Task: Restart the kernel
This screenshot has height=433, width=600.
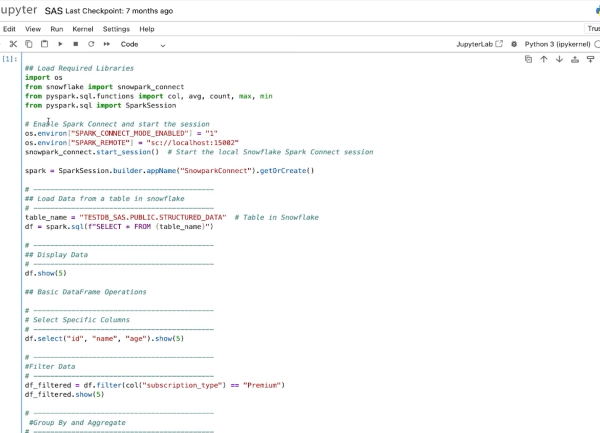Action: 91,44
